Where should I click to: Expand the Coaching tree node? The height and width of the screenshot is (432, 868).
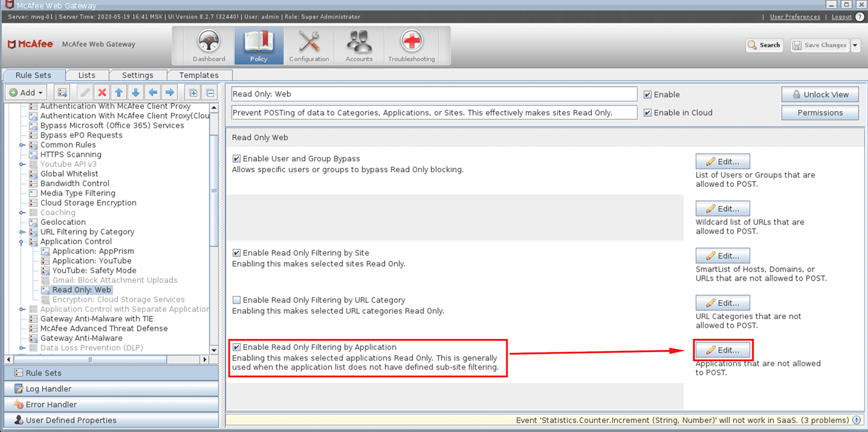(22, 212)
